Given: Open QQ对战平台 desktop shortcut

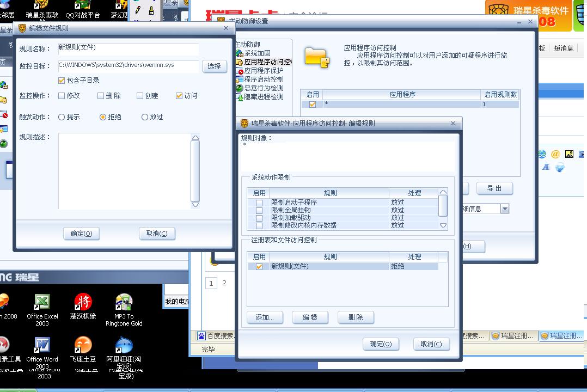Looking at the screenshot, I should click(83, 9).
